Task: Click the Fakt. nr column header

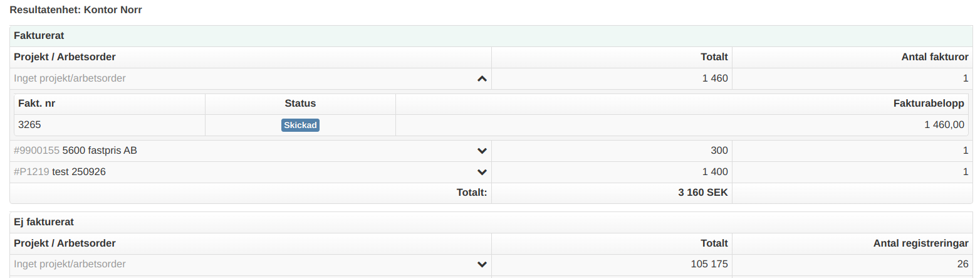Action: (37, 104)
